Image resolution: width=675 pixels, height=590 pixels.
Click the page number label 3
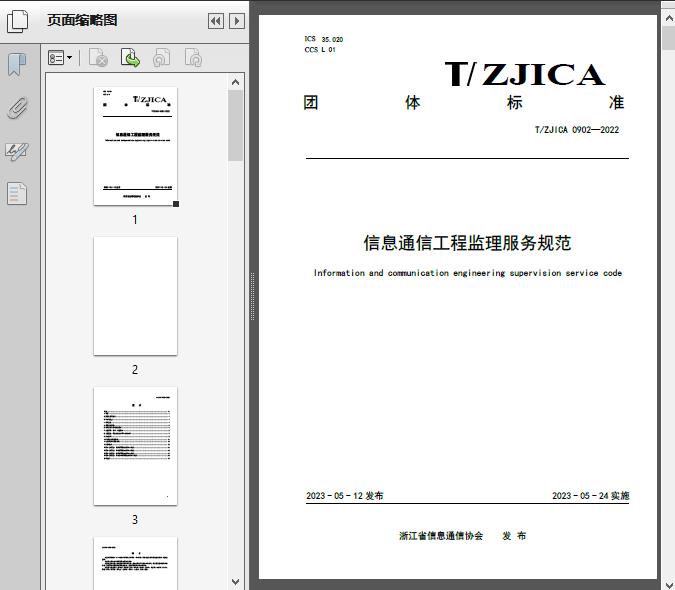click(x=135, y=519)
